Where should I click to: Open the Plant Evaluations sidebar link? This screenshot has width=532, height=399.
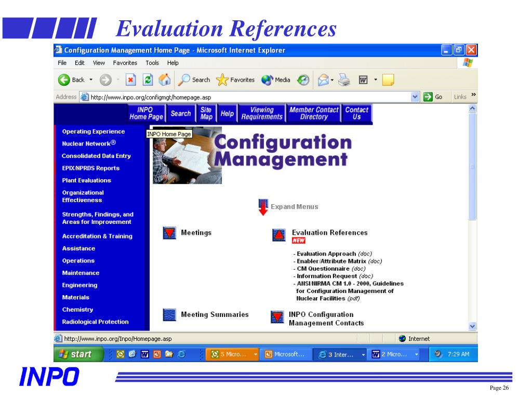pos(87,180)
